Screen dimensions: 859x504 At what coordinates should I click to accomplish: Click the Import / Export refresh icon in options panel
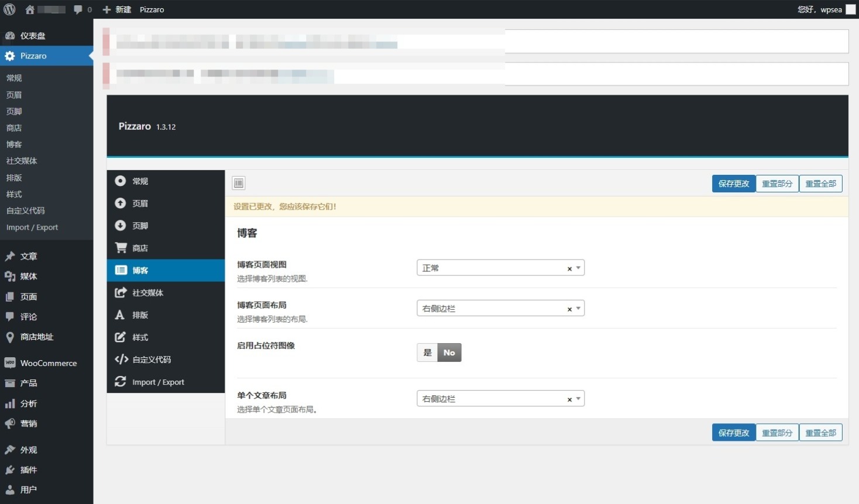[x=121, y=381]
